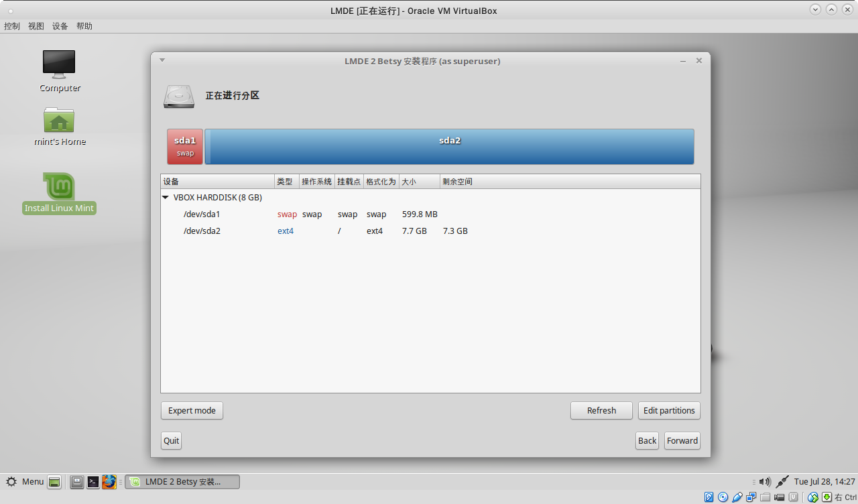
Task: Select the blue sda2 partition block
Action: 449,147
